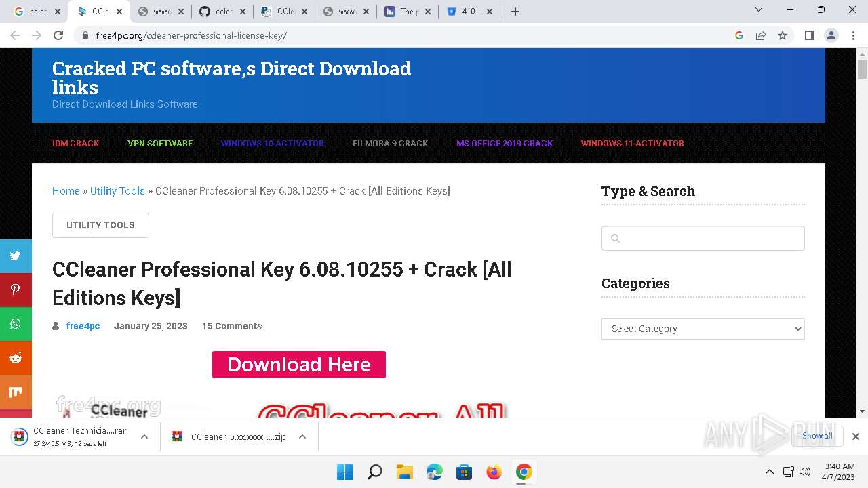This screenshot has width=868, height=488.
Task: Open the Select Category dropdown
Action: pyautogui.click(x=703, y=329)
